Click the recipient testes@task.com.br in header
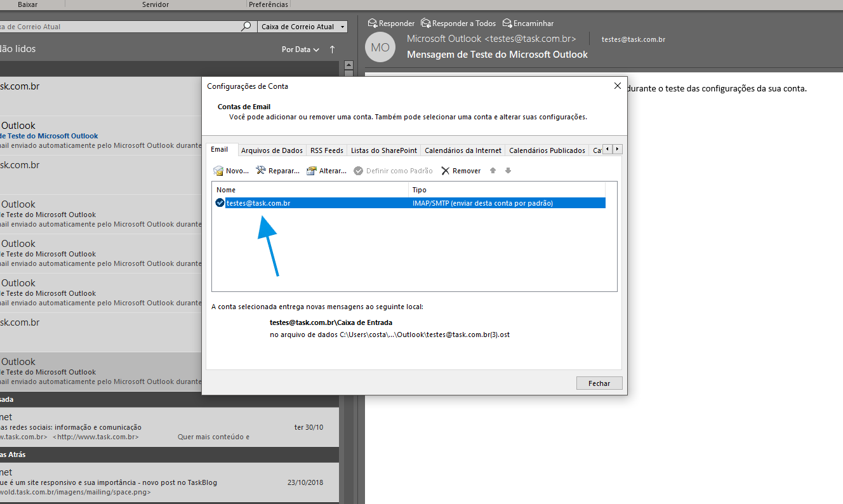Viewport: 843px width, 504px height. (x=634, y=39)
